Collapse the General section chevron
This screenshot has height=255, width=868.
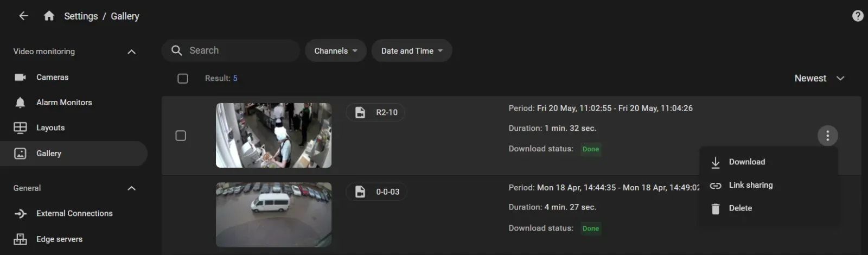pos(131,188)
